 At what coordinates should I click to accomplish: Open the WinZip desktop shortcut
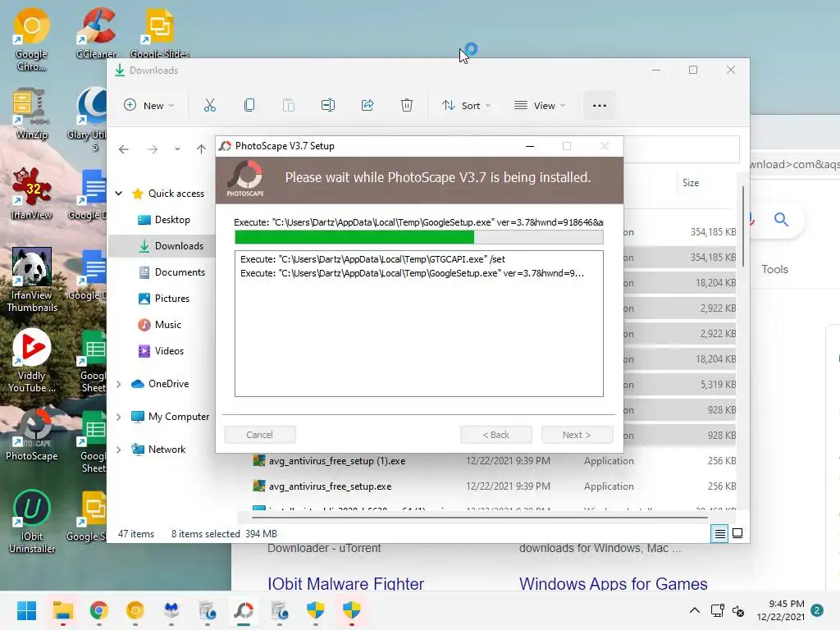31,115
